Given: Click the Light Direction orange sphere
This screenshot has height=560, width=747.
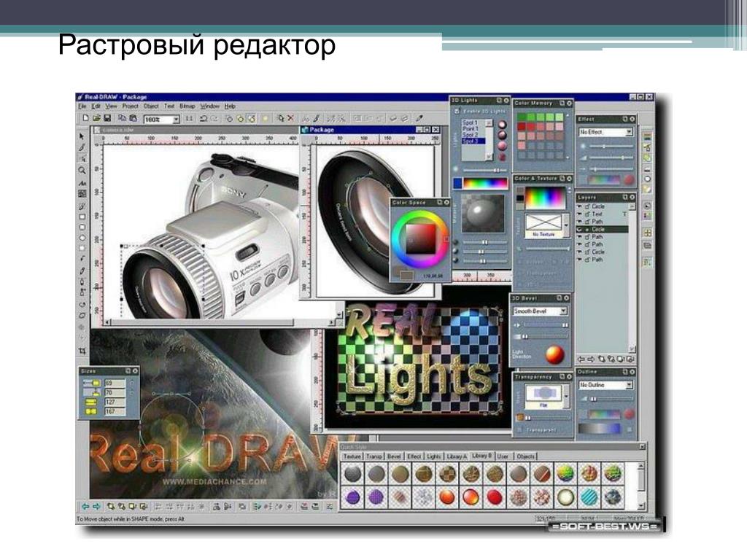Looking at the screenshot, I should coord(554,354).
